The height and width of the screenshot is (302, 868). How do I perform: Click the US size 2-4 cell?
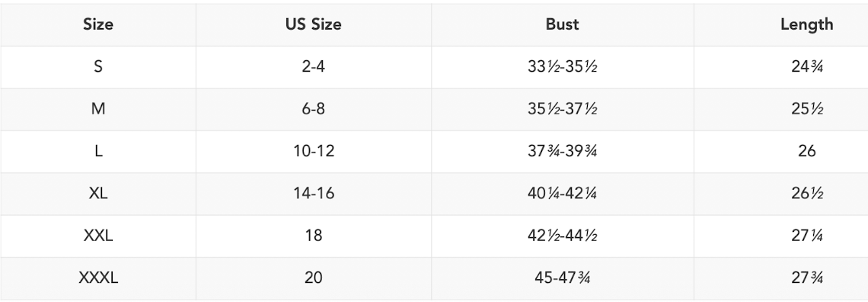pyautogui.click(x=314, y=66)
